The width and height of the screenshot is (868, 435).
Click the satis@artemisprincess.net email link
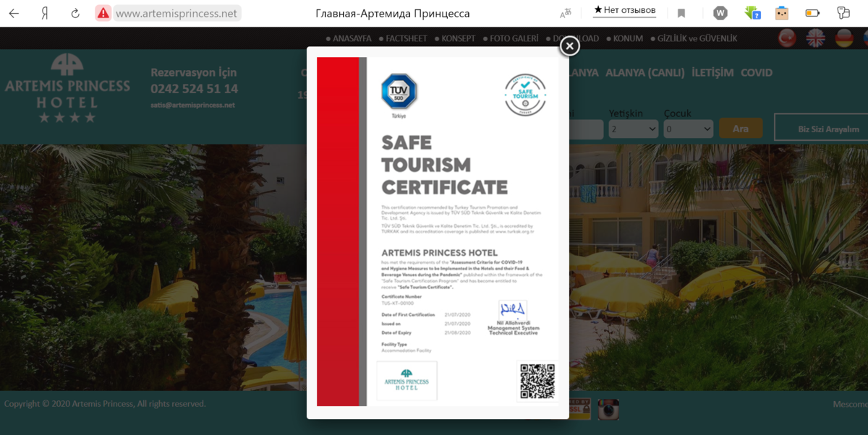point(192,105)
